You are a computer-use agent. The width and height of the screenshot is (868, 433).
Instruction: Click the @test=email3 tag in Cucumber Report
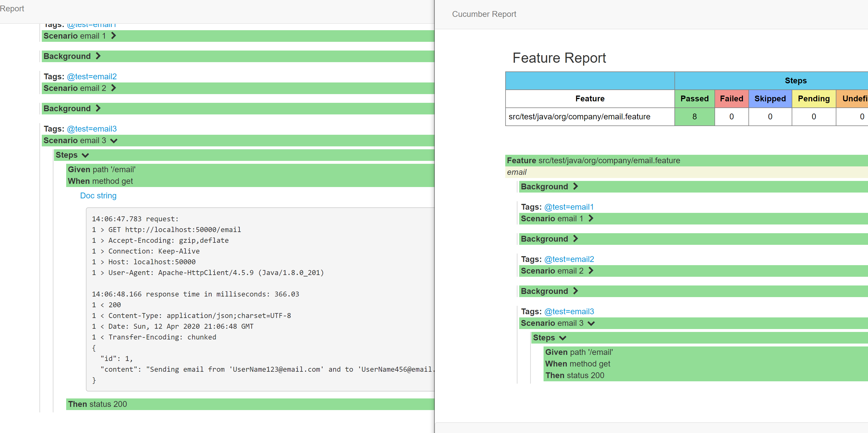(x=569, y=311)
